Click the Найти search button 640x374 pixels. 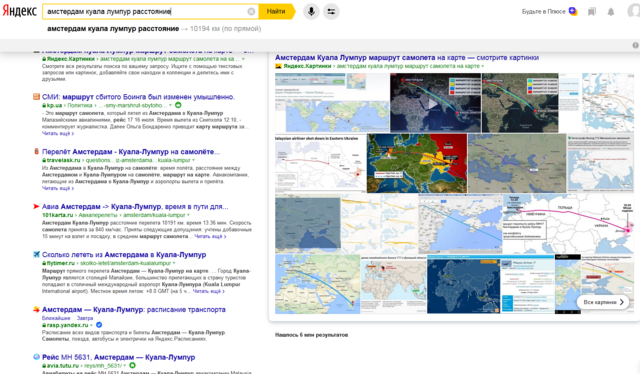276,11
